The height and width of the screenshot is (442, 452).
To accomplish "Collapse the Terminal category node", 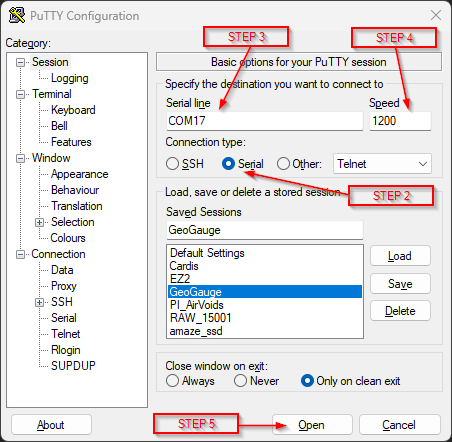I will pos(21,94).
